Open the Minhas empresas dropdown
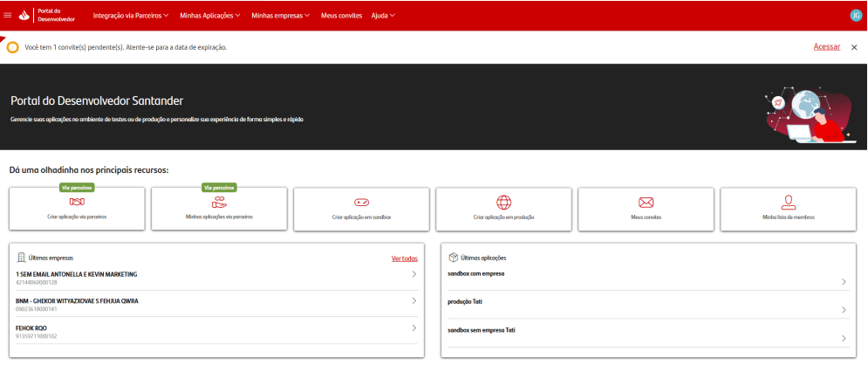This screenshot has width=868, height=372. (281, 16)
